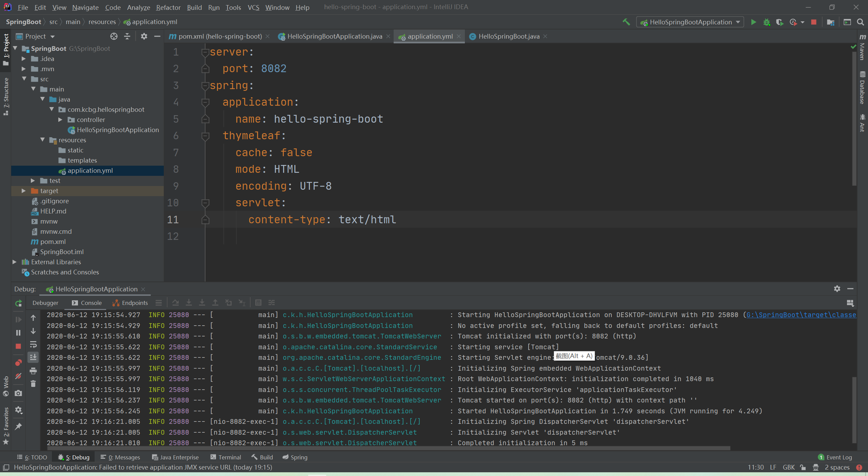Open Terminal tool window button
The image size is (868, 476).
point(225,457)
